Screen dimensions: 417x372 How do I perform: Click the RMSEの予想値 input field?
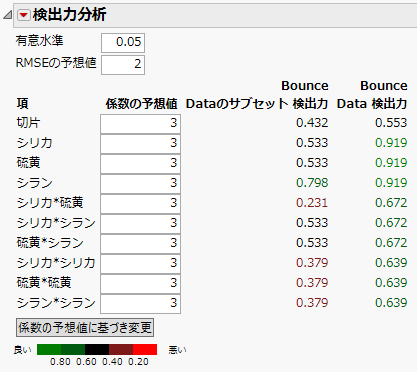123,65
